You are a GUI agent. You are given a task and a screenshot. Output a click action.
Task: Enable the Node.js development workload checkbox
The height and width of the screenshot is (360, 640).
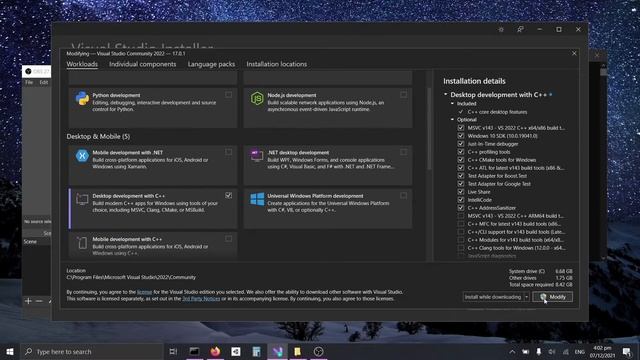[403, 95]
